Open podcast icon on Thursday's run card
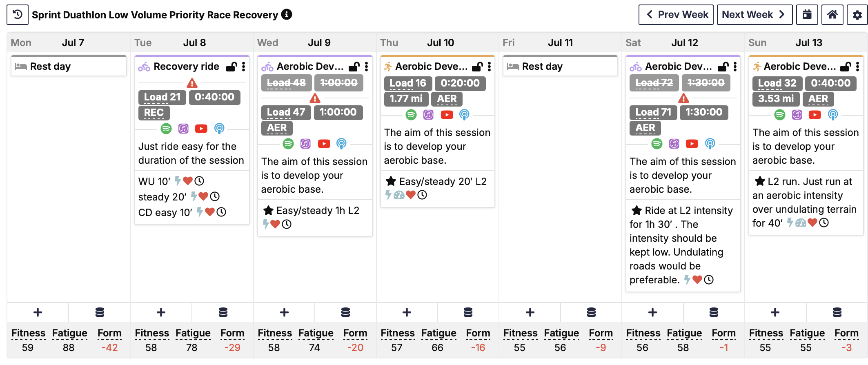This screenshot has width=868, height=365. pos(464,115)
